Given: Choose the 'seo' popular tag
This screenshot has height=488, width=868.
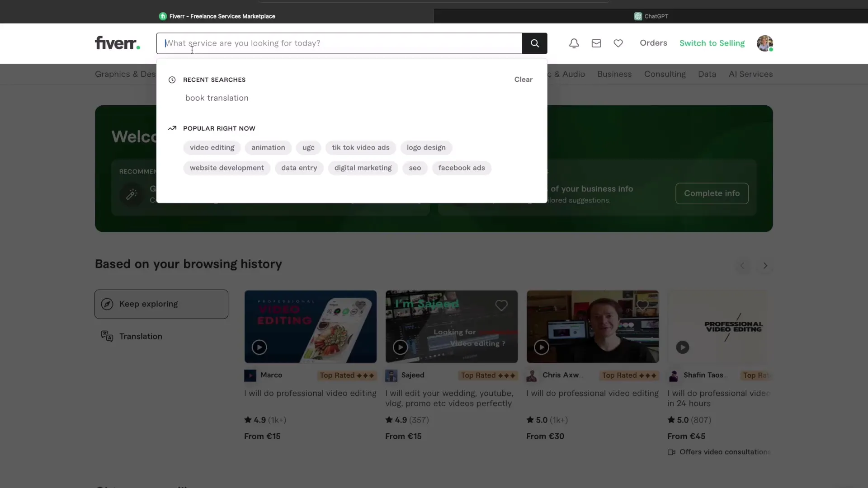Looking at the screenshot, I should point(415,168).
